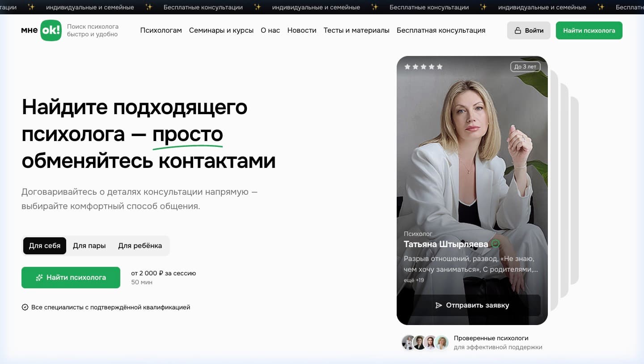
Task: Click Все специалисты с подтверждённой квалификацией text
Action: pyautogui.click(x=111, y=307)
